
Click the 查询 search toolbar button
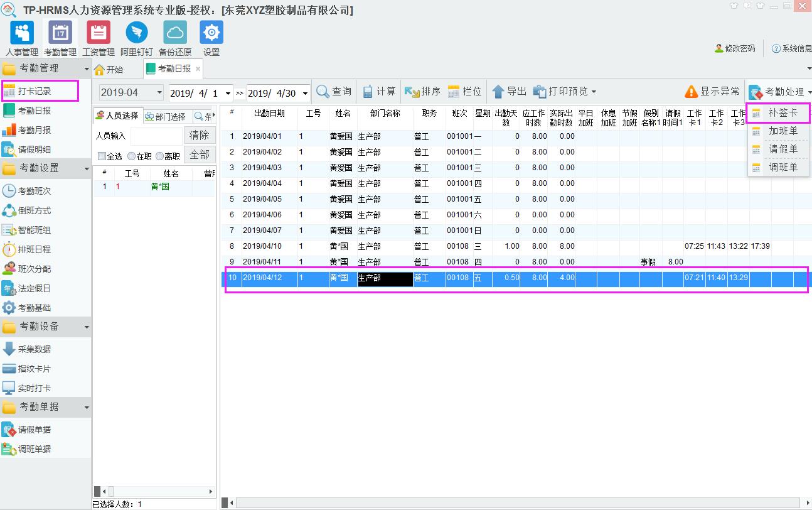(x=334, y=92)
